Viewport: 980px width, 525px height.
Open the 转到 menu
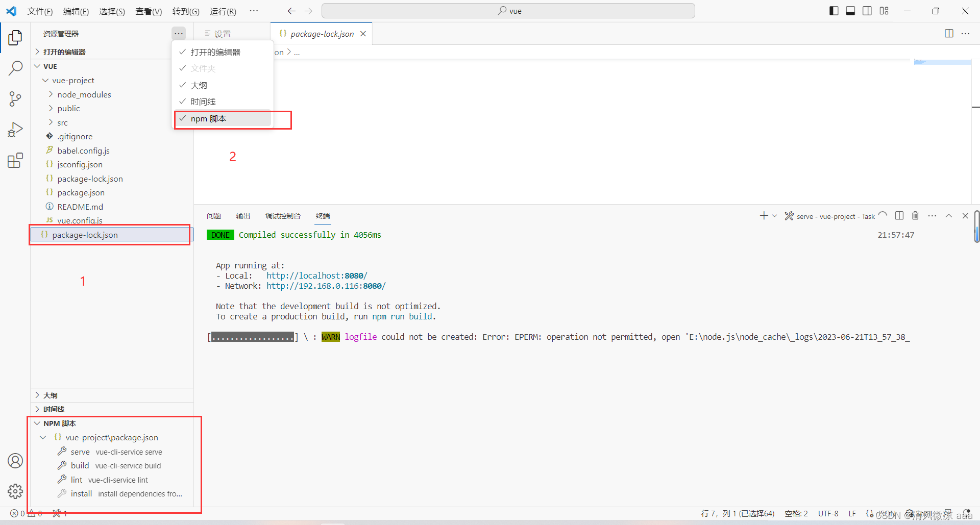pos(186,11)
